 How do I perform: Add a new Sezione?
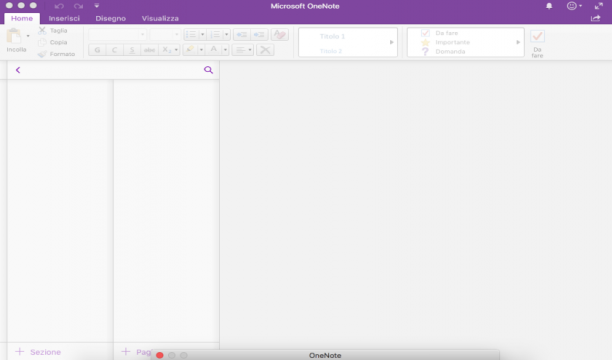[38, 352]
